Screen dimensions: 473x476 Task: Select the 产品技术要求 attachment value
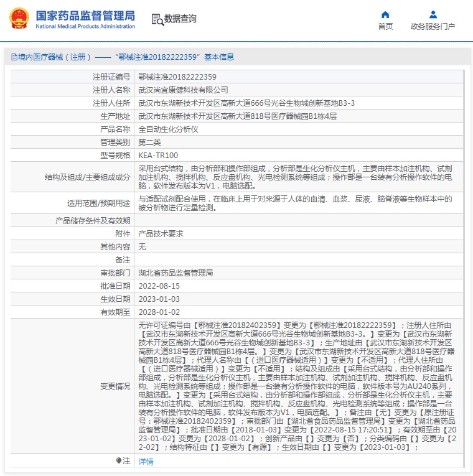pyautogui.click(x=161, y=233)
